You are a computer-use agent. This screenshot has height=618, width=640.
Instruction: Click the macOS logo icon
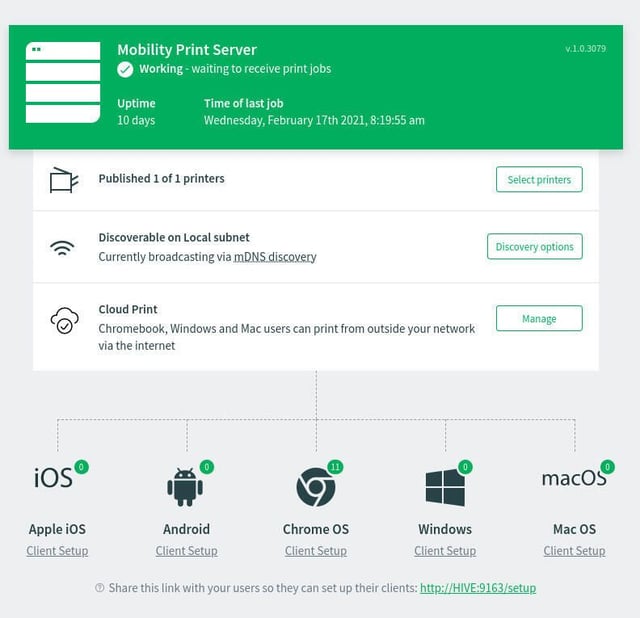click(x=574, y=478)
